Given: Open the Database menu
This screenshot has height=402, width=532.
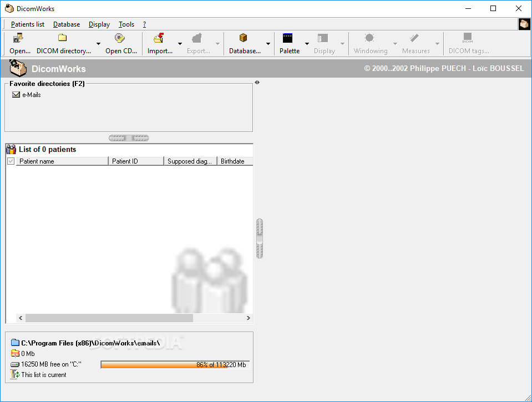Looking at the screenshot, I should coord(67,24).
